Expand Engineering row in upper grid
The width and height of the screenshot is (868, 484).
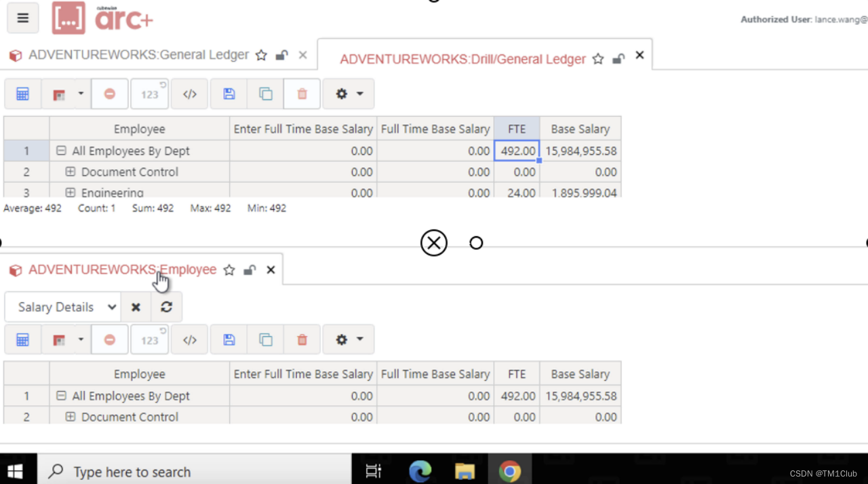point(71,193)
